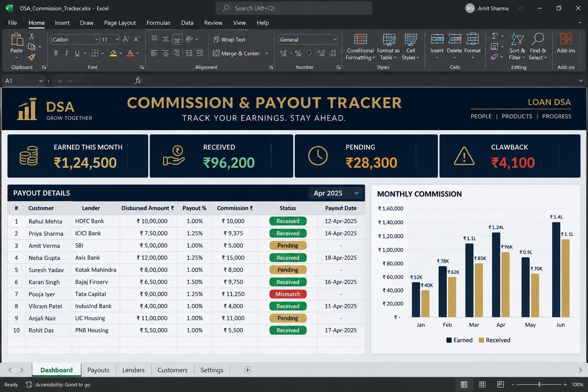Open Format as Table gallery
588x392 pixels.
pos(388,47)
